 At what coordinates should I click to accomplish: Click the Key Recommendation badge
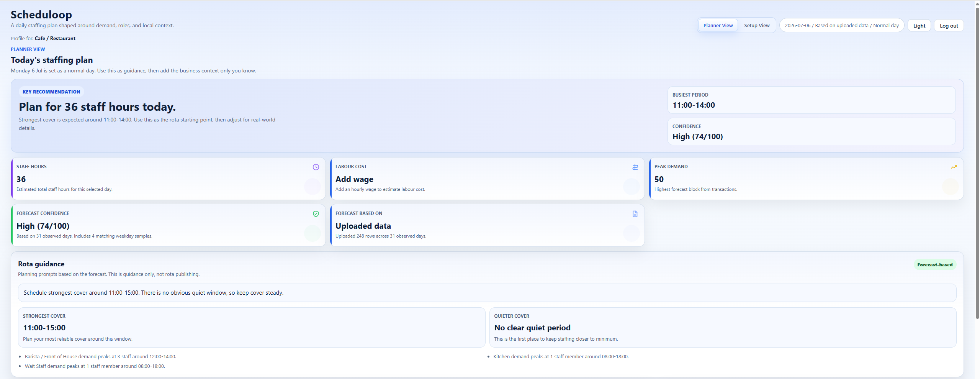click(51, 92)
